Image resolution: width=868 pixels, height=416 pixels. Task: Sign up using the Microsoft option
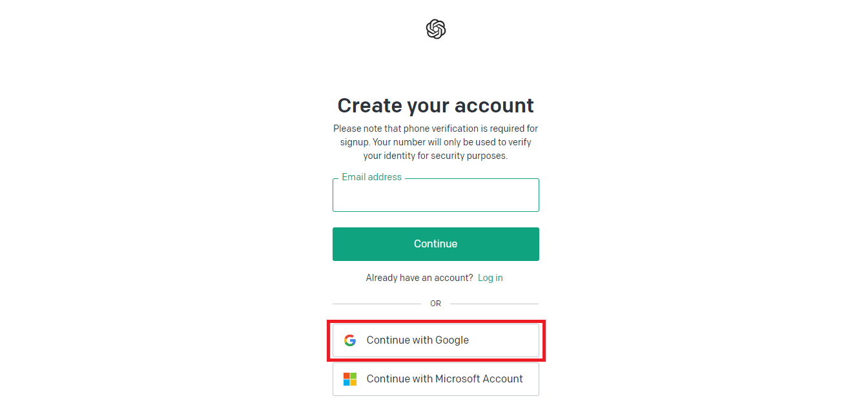click(436, 379)
